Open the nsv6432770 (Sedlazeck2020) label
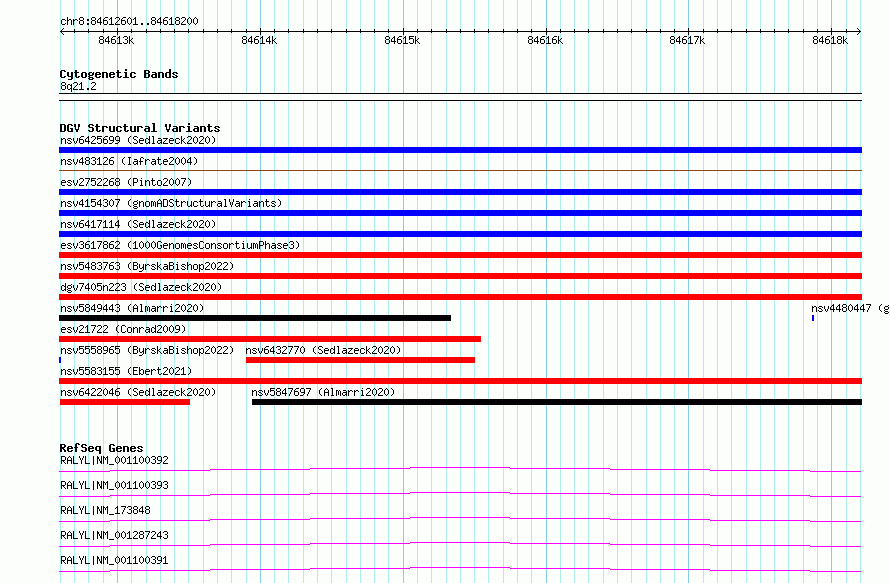This screenshot has width=890, height=583. [x=323, y=350]
